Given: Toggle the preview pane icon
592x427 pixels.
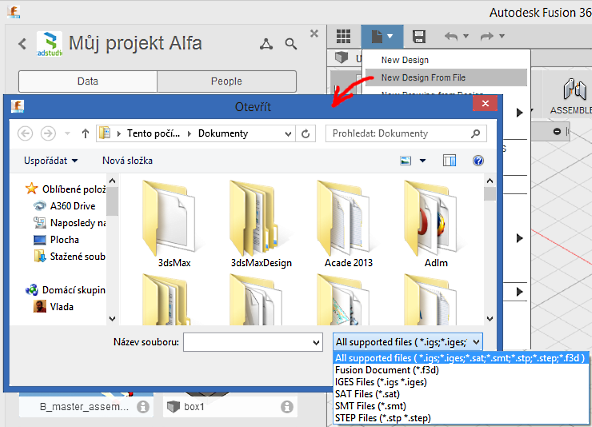Looking at the screenshot, I should (x=449, y=161).
